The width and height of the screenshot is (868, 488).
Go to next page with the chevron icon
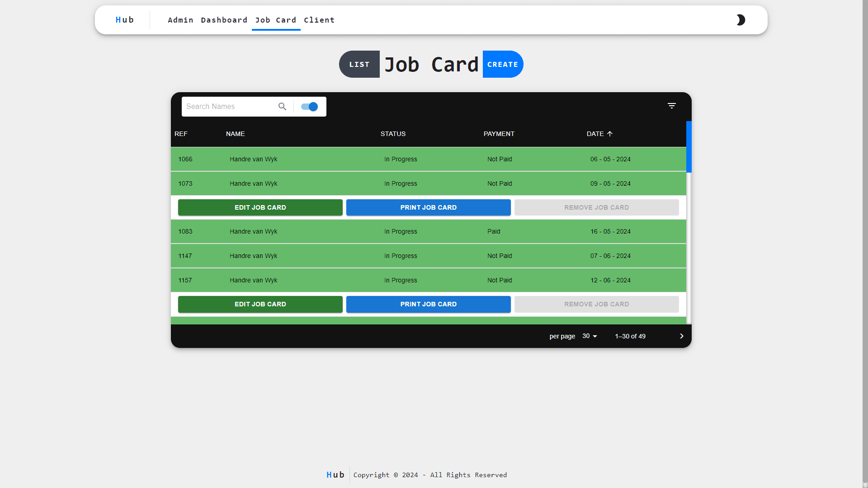tap(681, 336)
